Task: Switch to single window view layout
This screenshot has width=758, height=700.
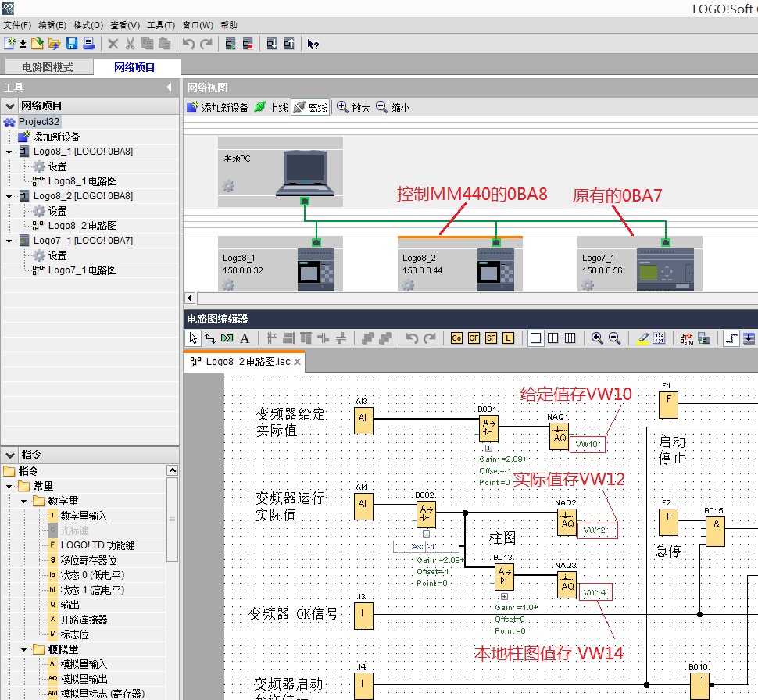Action: [535, 338]
